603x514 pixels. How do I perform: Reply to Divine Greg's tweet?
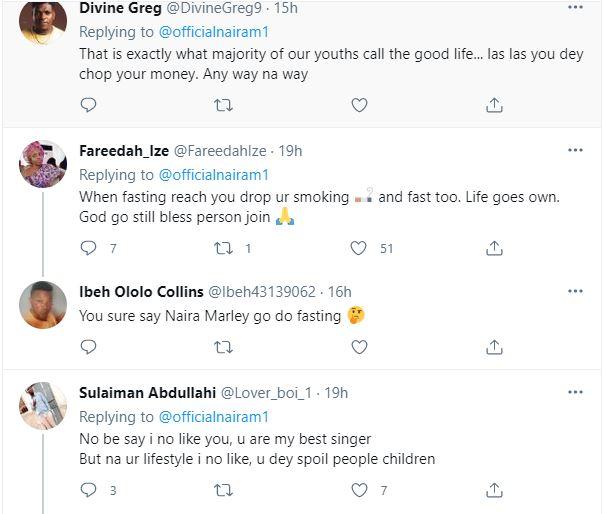pyautogui.click(x=88, y=105)
